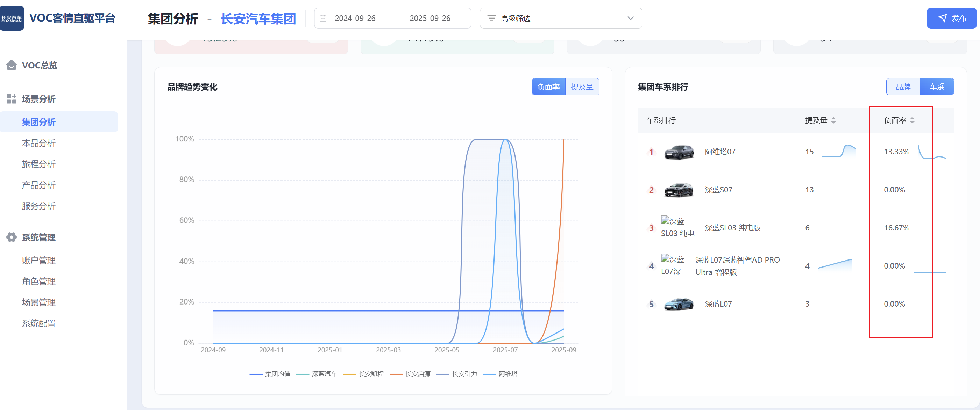
Task: Open the end date 2025-09-26 picker
Action: (x=430, y=18)
